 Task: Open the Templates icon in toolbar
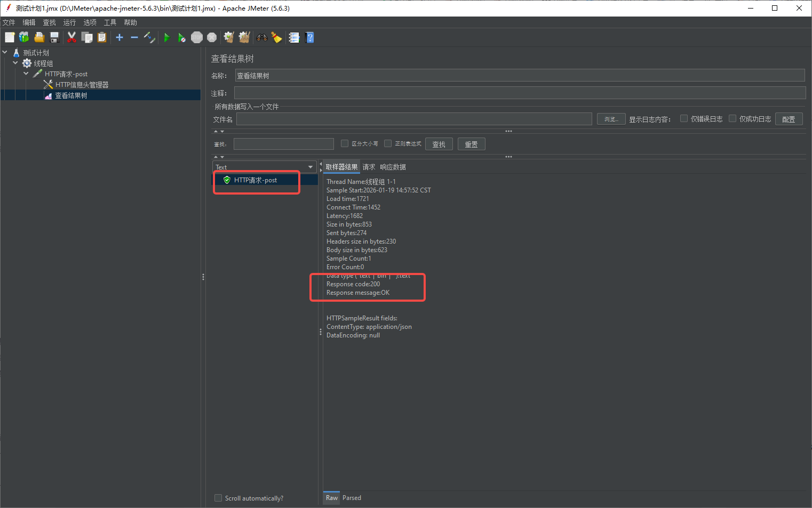tap(24, 37)
